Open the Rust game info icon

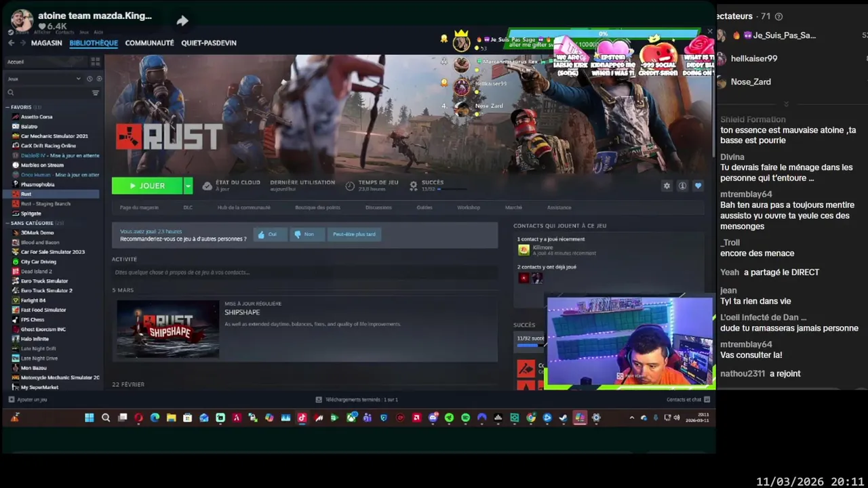pyautogui.click(x=682, y=186)
